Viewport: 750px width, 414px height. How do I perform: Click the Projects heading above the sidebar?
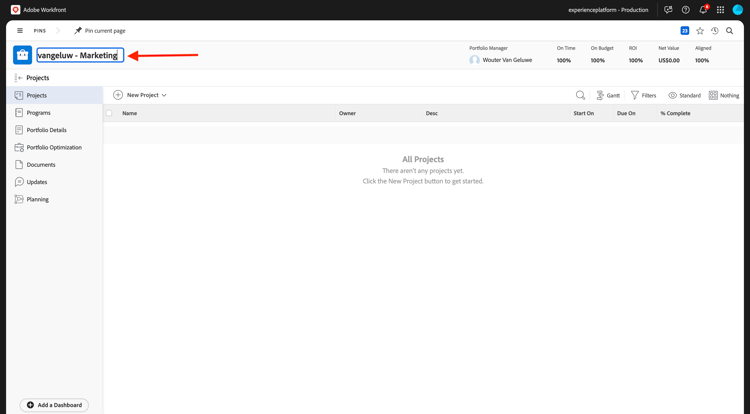38,78
